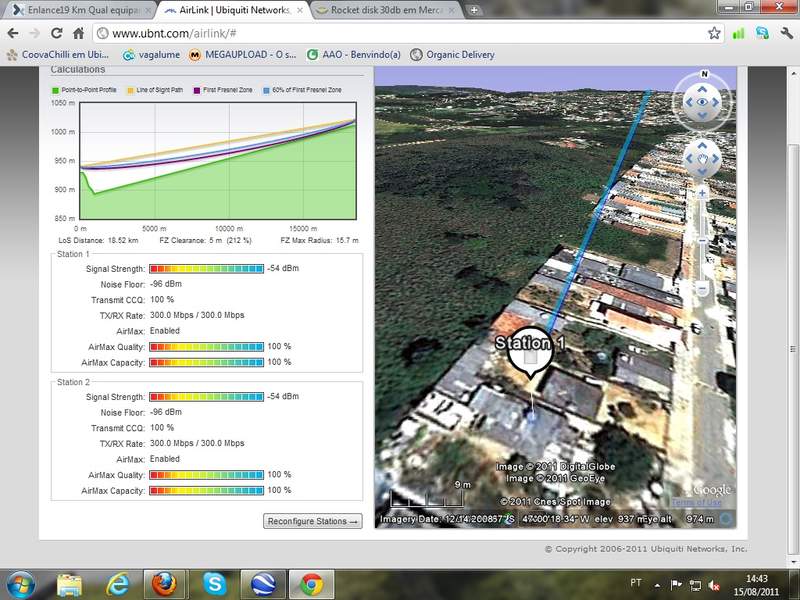This screenshot has width=800, height=600.
Task: Rotate the view left on look joystick
Action: click(689, 103)
